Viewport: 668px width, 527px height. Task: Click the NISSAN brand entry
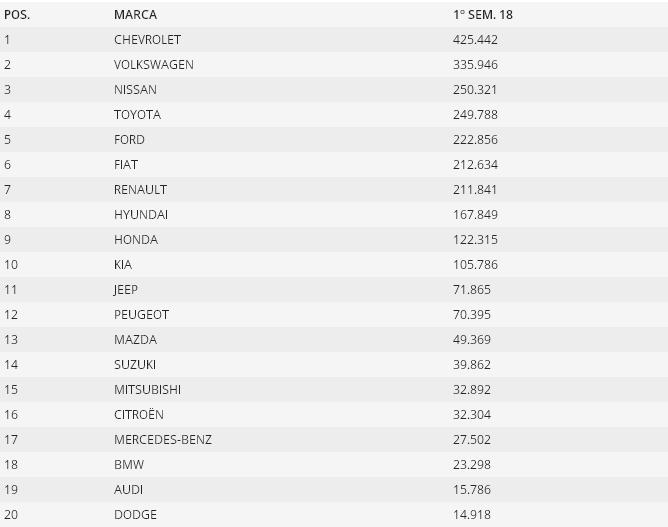pos(135,90)
